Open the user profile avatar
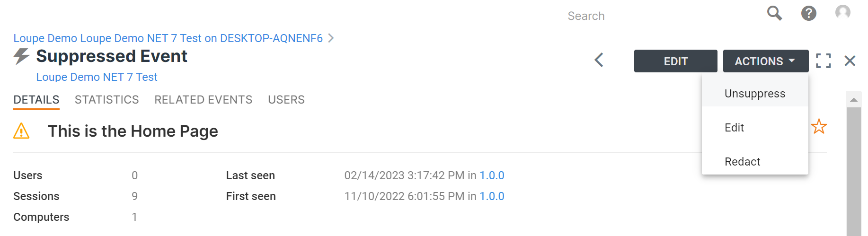 (842, 13)
